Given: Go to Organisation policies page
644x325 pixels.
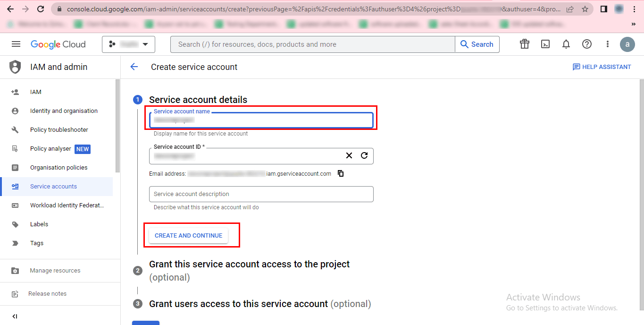Looking at the screenshot, I should click(x=59, y=168).
